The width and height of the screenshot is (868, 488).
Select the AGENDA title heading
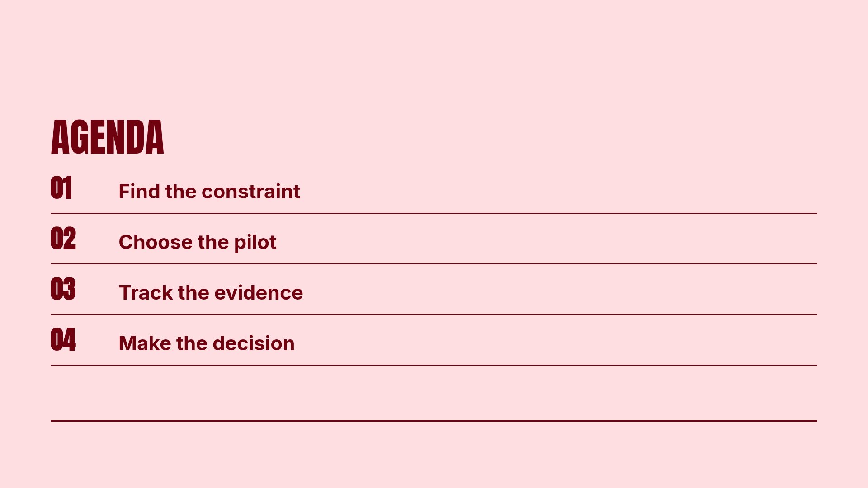point(108,137)
